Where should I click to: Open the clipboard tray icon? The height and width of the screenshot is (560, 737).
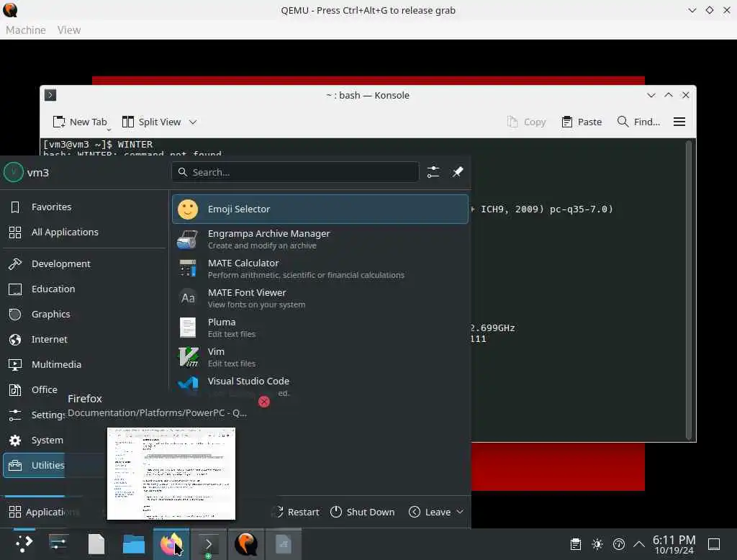pyautogui.click(x=575, y=544)
